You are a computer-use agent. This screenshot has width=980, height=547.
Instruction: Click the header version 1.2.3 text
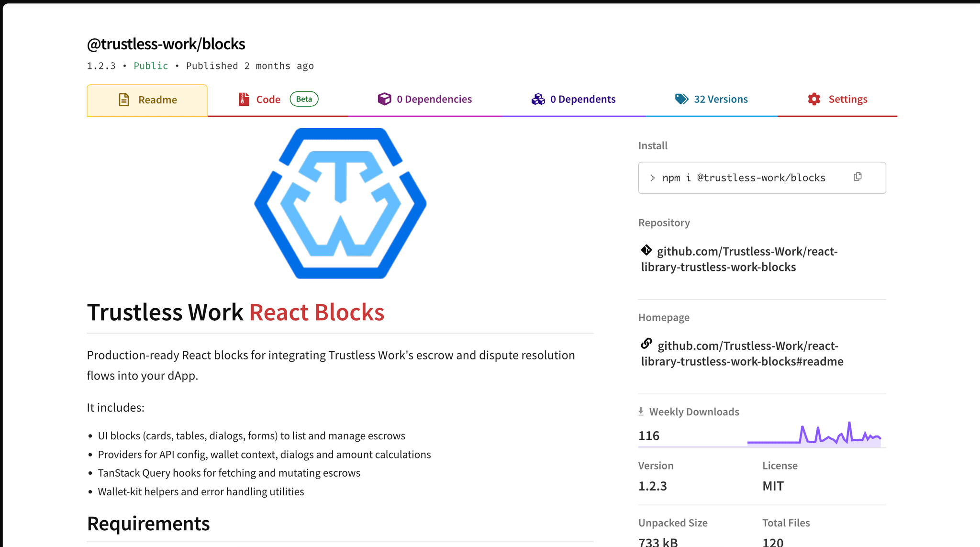coord(101,66)
